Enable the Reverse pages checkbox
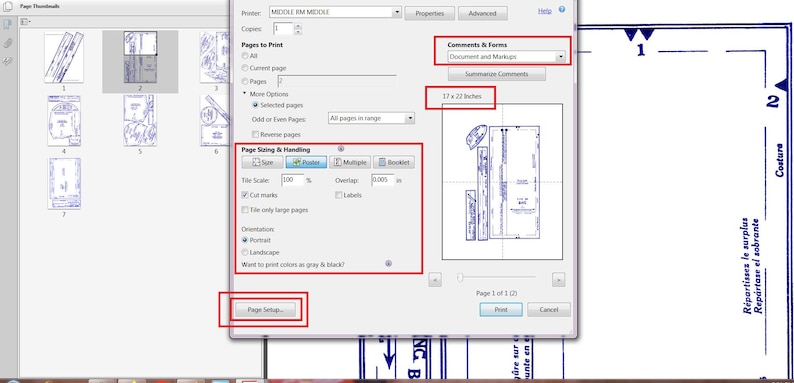 255,135
